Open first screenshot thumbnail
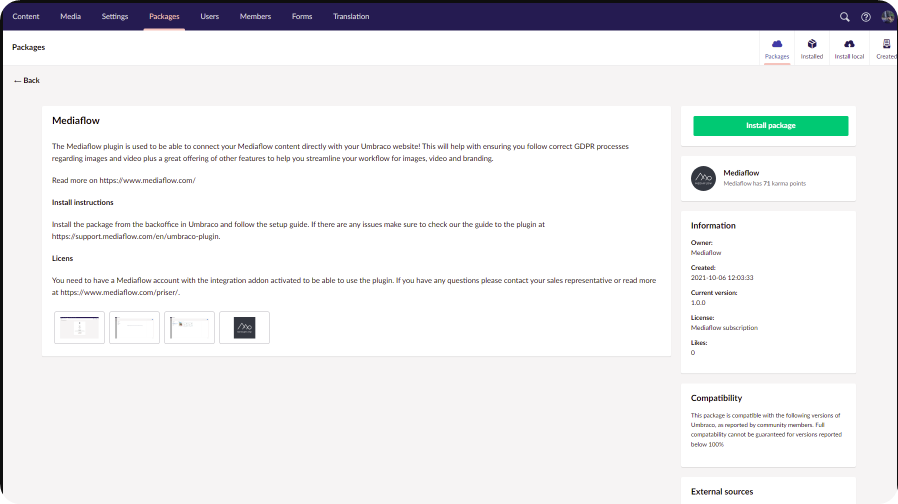 tap(80, 328)
